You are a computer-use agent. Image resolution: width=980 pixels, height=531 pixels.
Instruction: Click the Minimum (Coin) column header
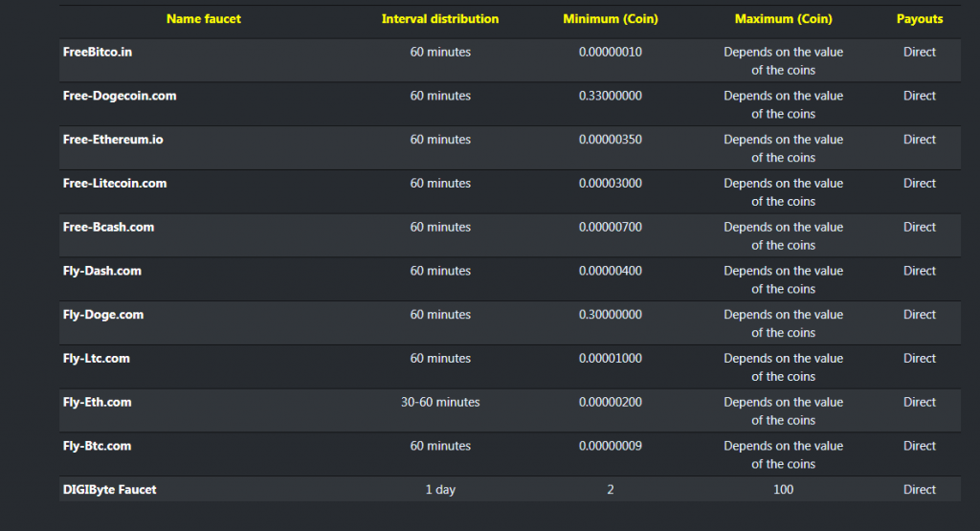tap(611, 19)
